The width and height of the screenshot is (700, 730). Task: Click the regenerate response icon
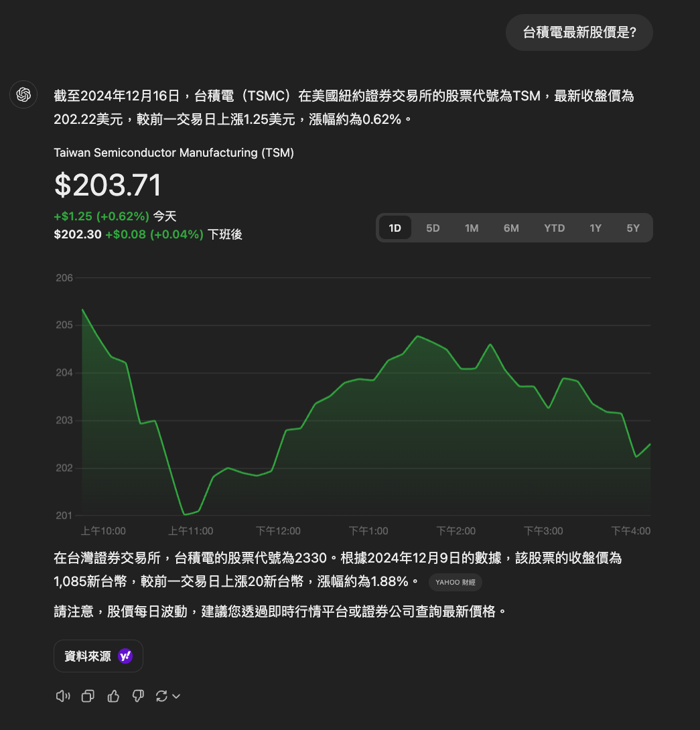[x=161, y=696]
